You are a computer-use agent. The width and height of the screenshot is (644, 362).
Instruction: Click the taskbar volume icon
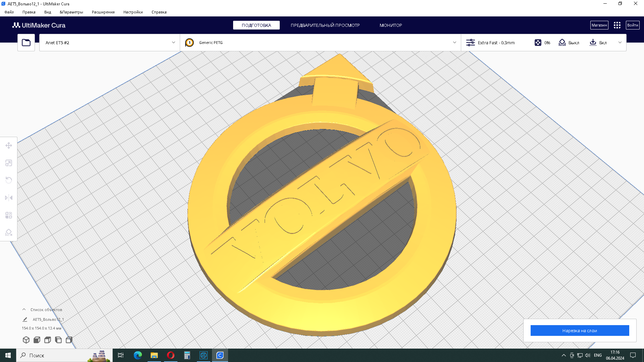[588, 355]
